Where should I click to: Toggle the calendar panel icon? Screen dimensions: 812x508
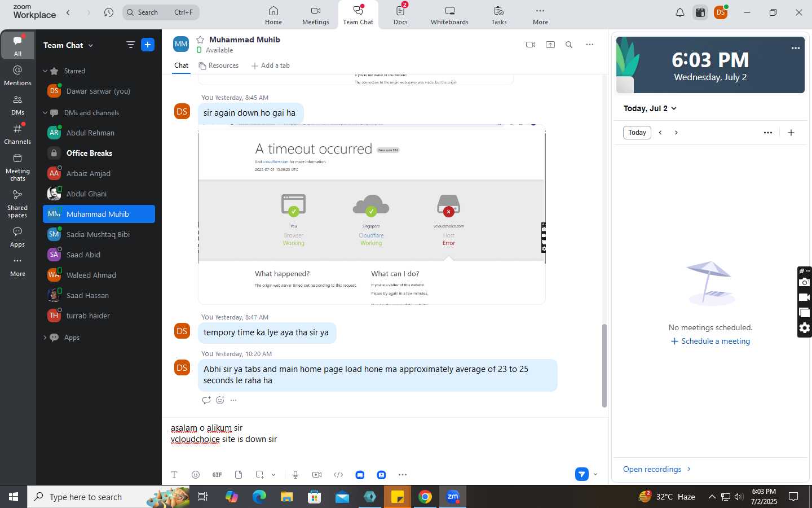click(700, 12)
